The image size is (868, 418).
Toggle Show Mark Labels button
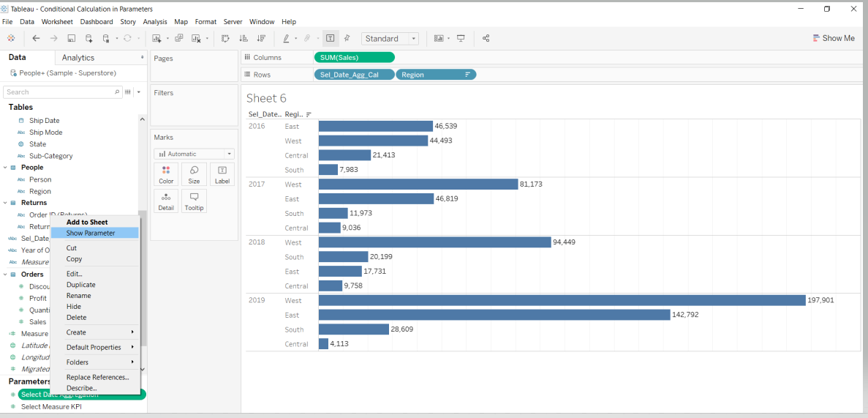[x=330, y=38]
